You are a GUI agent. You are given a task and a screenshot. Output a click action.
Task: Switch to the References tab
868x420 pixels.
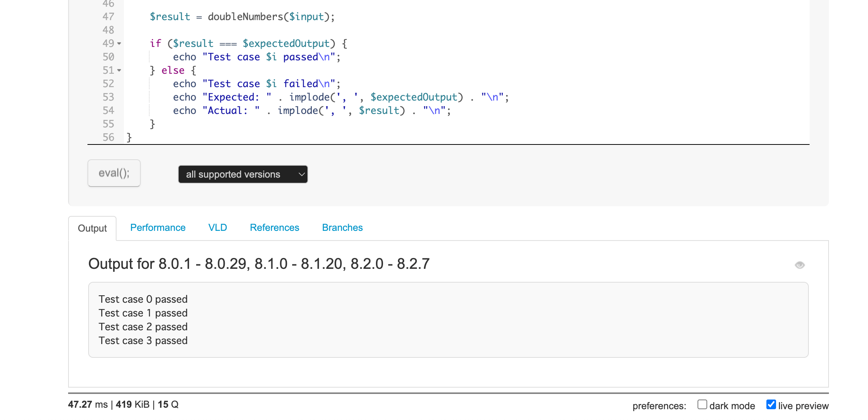[274, 227]
